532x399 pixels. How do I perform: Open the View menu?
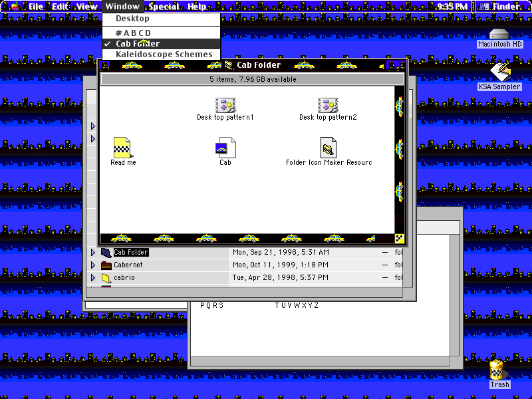tap(86, 7)
